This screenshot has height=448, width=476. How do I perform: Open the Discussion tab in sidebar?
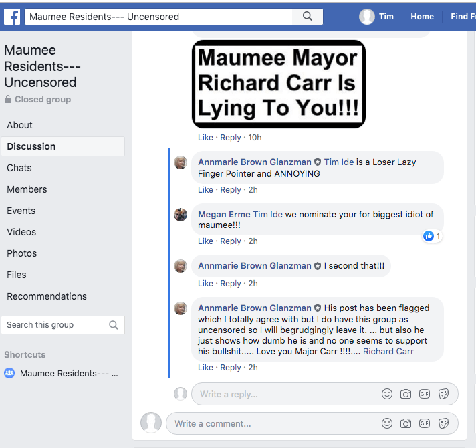31,146
